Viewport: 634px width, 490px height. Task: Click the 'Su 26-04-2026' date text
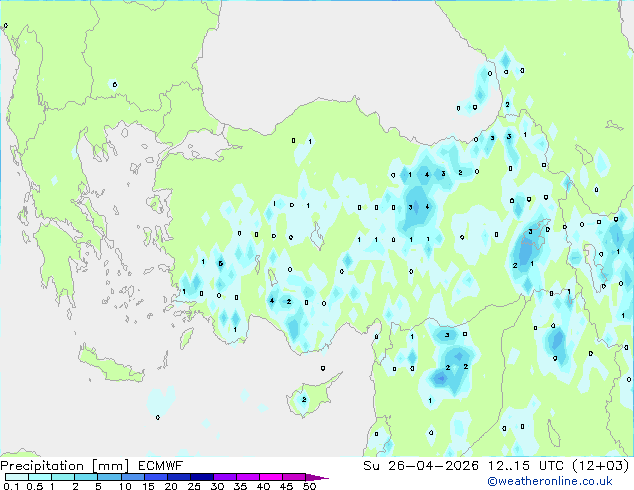[421, 466]
